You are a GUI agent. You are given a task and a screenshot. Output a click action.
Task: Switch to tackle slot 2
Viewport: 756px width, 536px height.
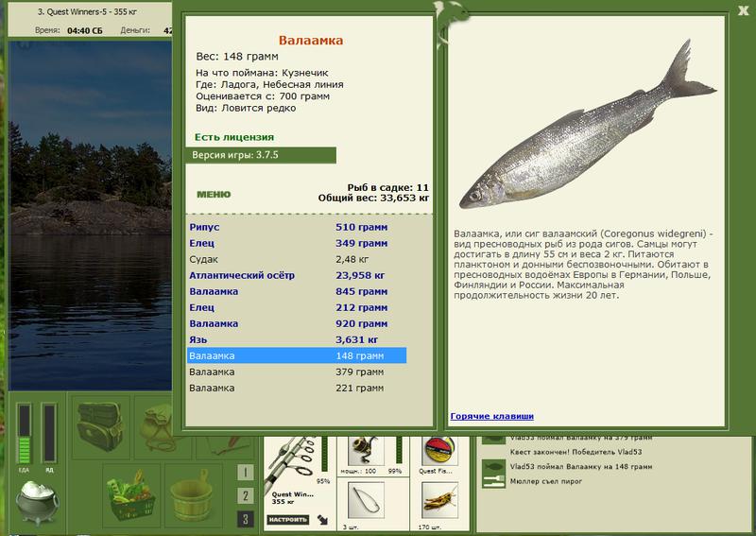click(x=246, y=495)
